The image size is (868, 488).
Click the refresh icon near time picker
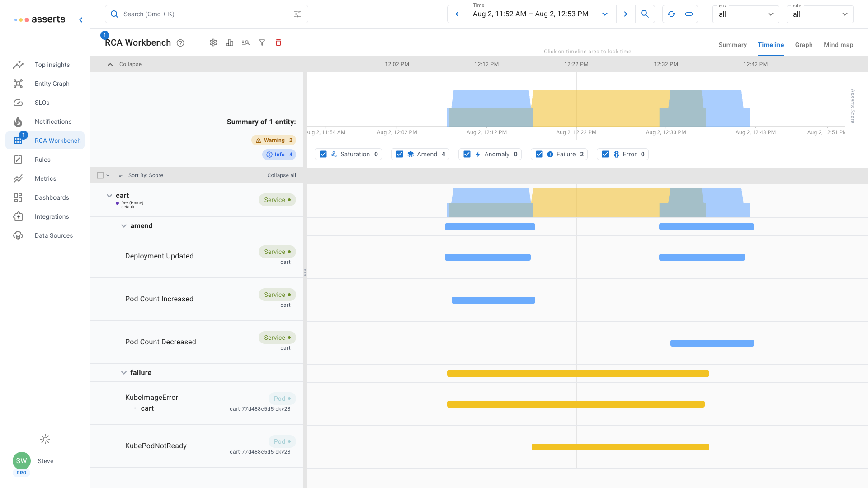(x=671, y=14)
